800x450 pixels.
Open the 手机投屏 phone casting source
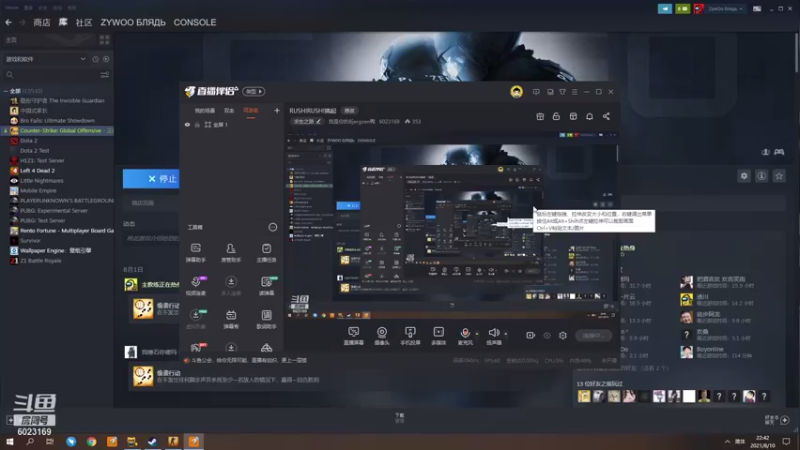pos(410,336)
